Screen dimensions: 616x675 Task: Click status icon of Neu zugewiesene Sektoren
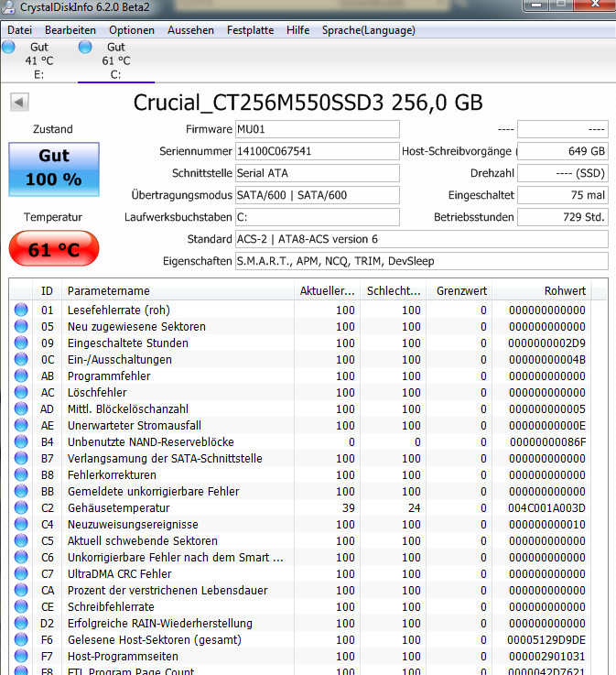[21, 326]
